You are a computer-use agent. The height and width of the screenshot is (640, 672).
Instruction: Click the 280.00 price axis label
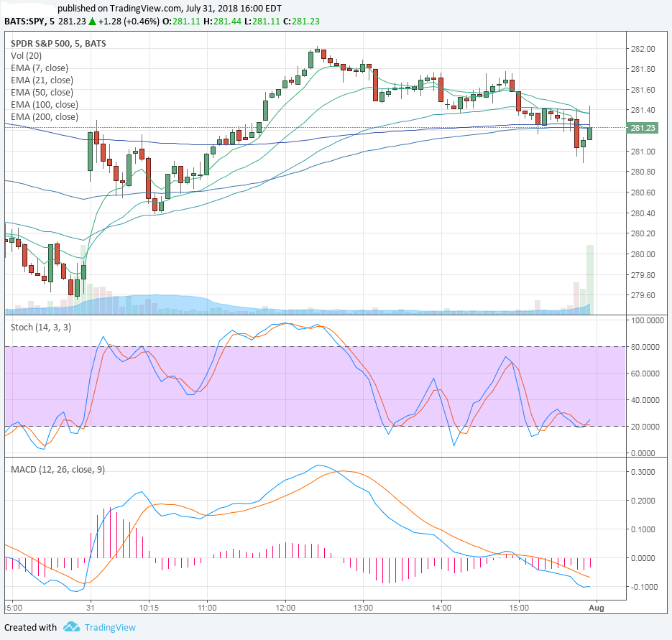(x=643, y=254)
